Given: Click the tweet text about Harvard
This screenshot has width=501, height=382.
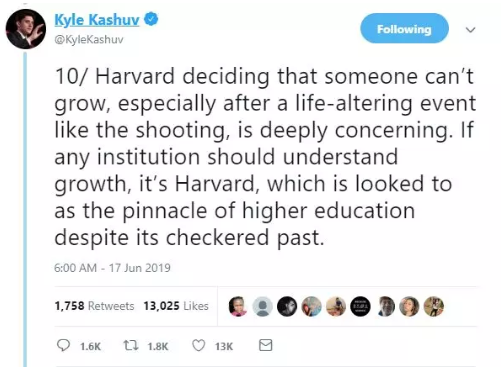Looking at the screenshot, I should tap(265, 157).
